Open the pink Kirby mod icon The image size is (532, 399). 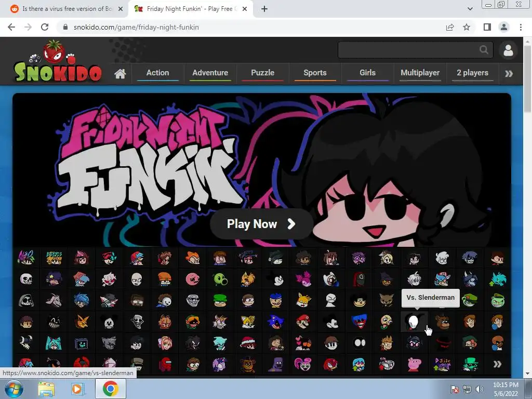click(x=192, y=279)
